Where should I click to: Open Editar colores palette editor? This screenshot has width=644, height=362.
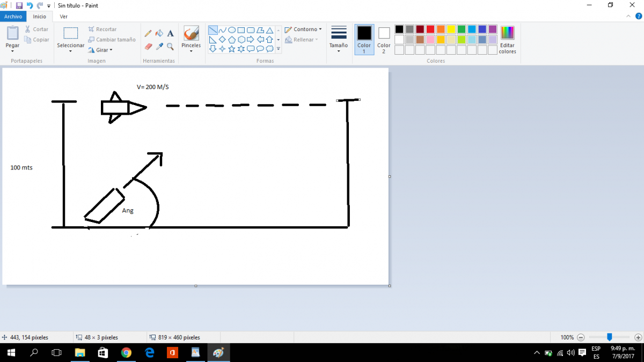coord(507,40)
